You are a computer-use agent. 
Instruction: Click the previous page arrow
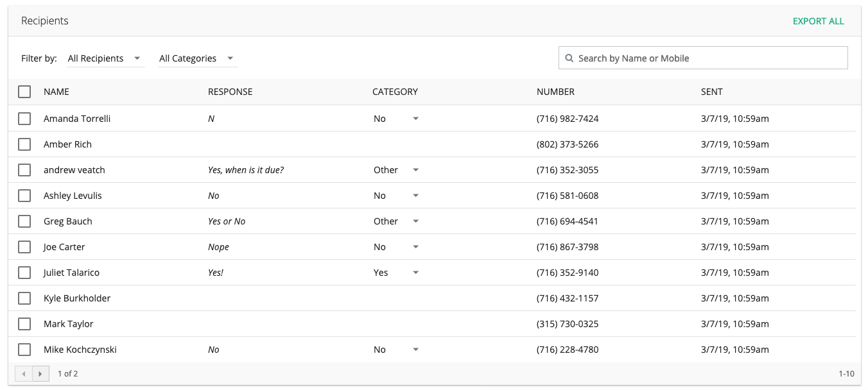[x=24, y=373]
